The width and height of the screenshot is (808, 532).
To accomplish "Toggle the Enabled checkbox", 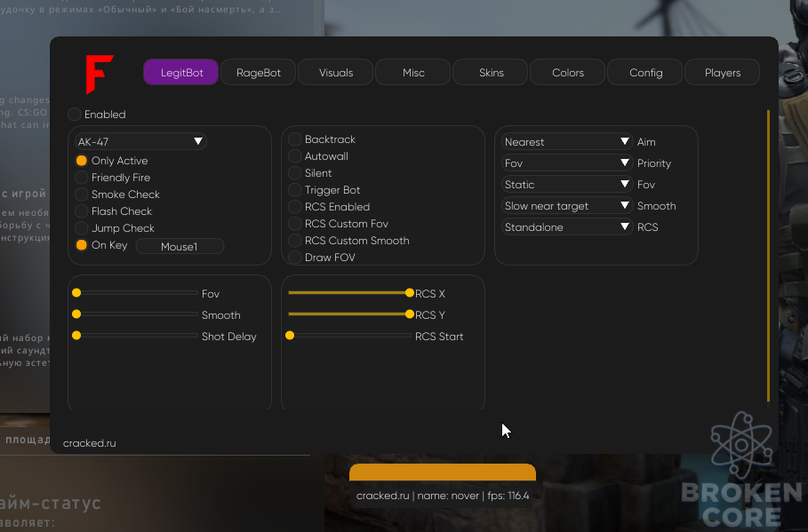I will click(74, 115).
